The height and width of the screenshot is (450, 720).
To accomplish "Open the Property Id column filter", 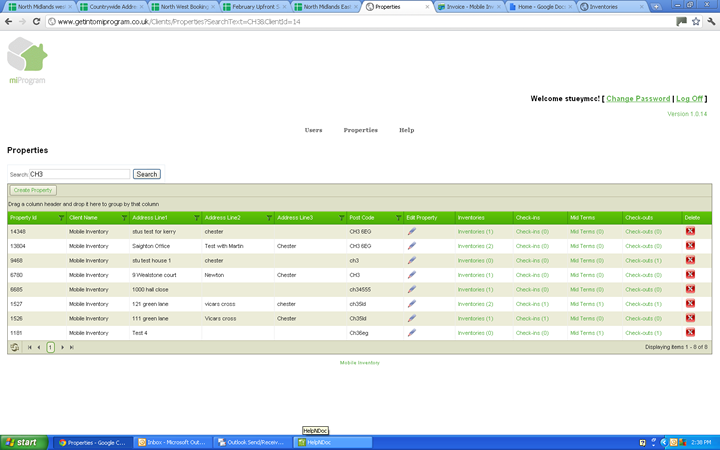I will (x=61, y=217).
